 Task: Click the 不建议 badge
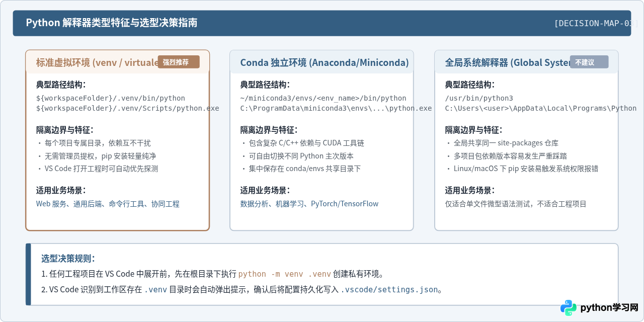coord(589,62)
